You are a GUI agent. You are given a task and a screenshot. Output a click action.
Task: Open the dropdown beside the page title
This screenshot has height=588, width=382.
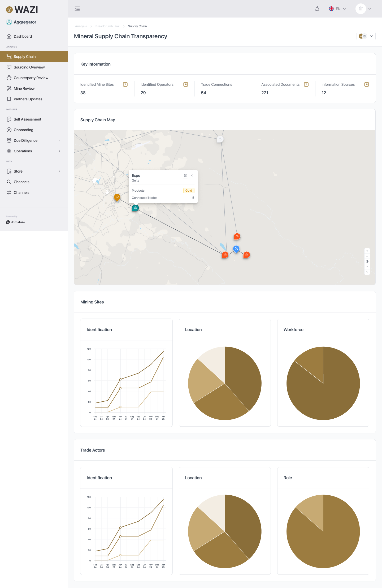click(366, 36)
